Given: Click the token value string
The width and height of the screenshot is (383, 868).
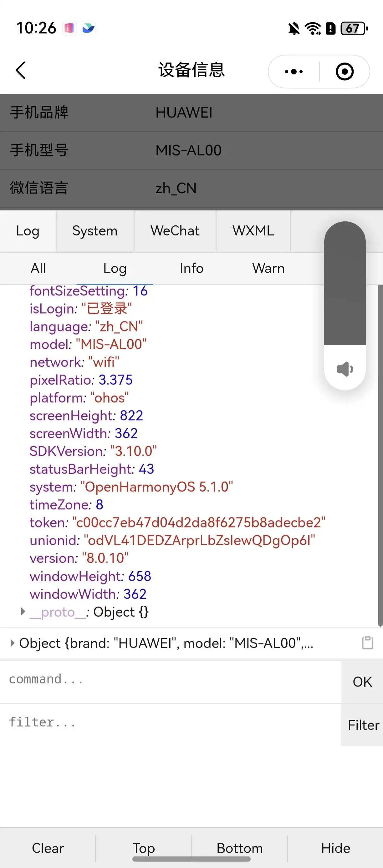Looking at the screenshot, I should coord(199,522).
